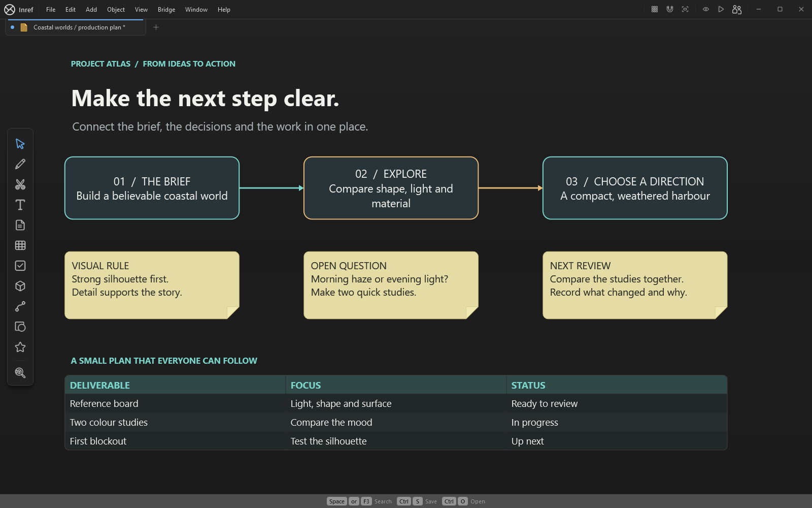Select the 03 / CHOOSE A DIRECTION node
The height and width of the screenshot is (508, 812).
point(635,188)
